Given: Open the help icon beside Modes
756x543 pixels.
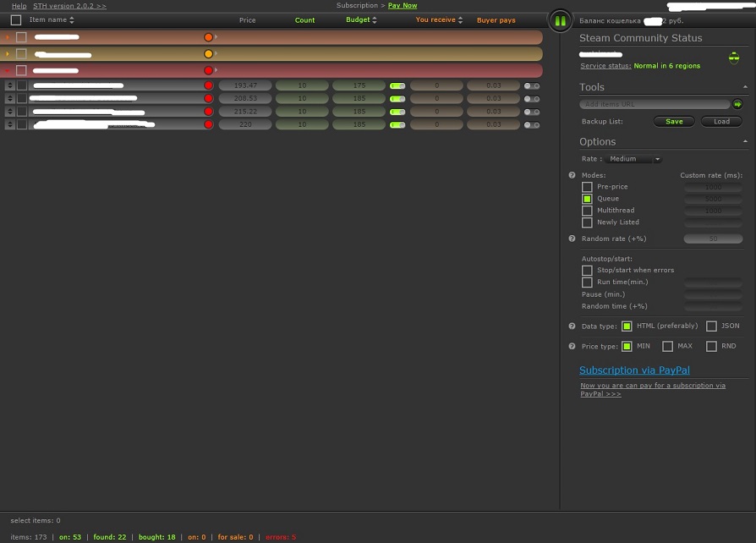Looking at the screenshot, I should click(572, 175).
